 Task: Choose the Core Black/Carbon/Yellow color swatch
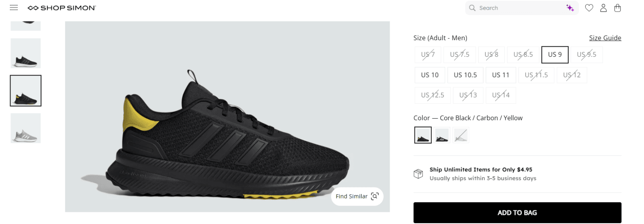(423, 135)
